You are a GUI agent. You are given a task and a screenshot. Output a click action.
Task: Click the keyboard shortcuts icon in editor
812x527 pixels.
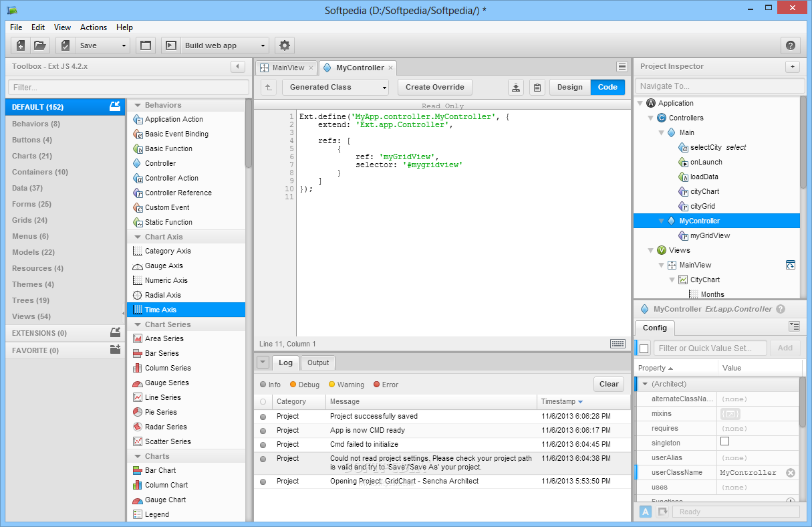pyautogui.click(x=618, y=343)
